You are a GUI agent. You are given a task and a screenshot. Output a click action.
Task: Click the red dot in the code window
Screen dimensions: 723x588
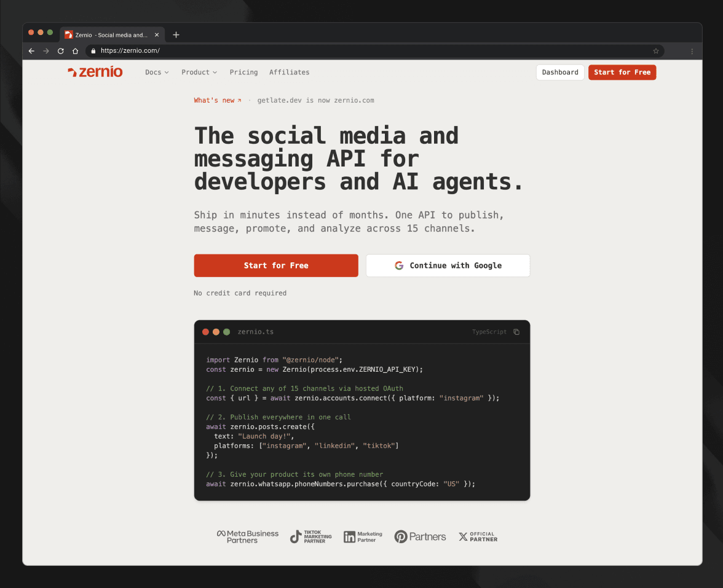click(x=205, y=332)
